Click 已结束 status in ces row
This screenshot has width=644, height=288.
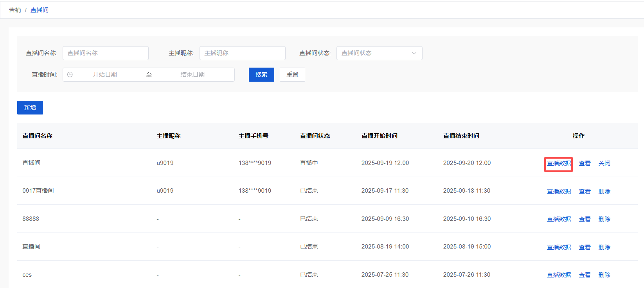pos(309,275)
